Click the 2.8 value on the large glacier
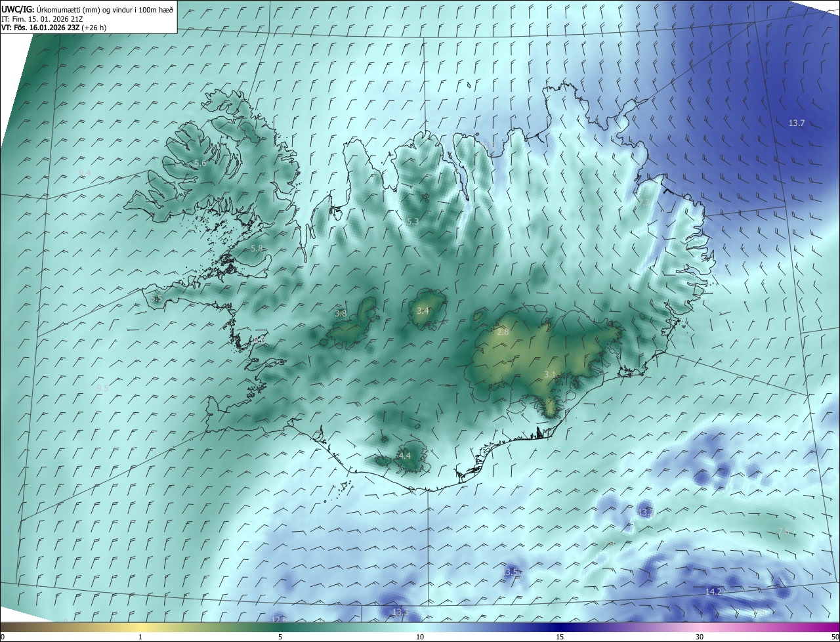This screenshot has height=642, width=840. click(503, 332)
